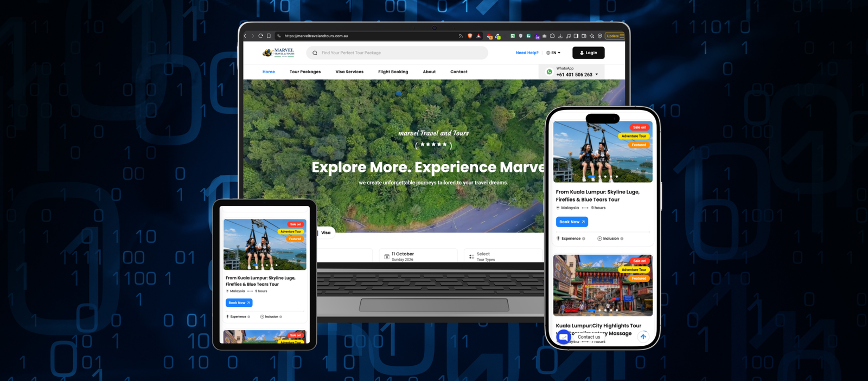Tap the scroll-to-top arrow on the phone

point(643,337)
